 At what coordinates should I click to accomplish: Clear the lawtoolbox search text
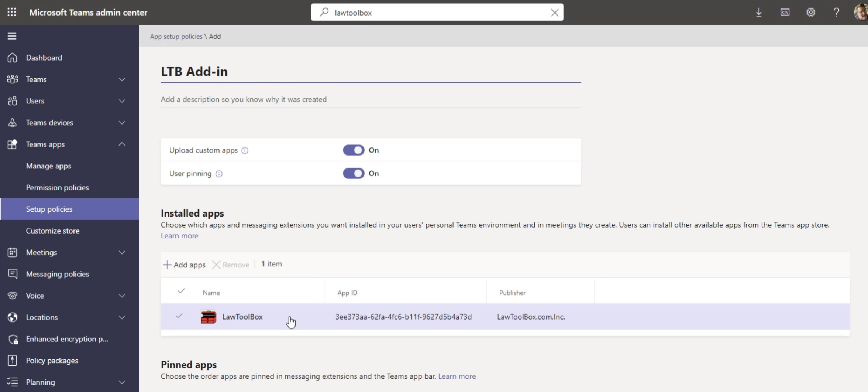pos(554,13)
